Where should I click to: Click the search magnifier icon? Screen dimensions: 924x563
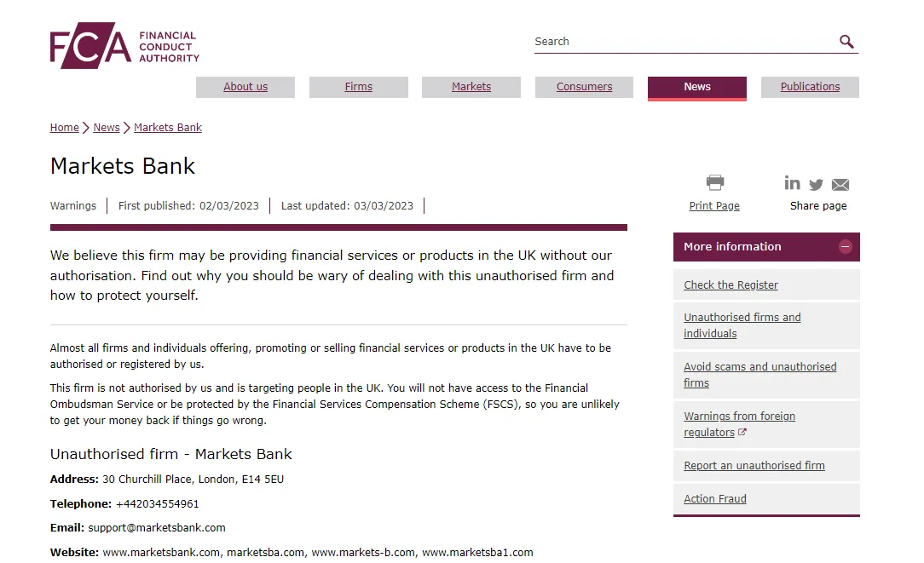click(846, 41)
